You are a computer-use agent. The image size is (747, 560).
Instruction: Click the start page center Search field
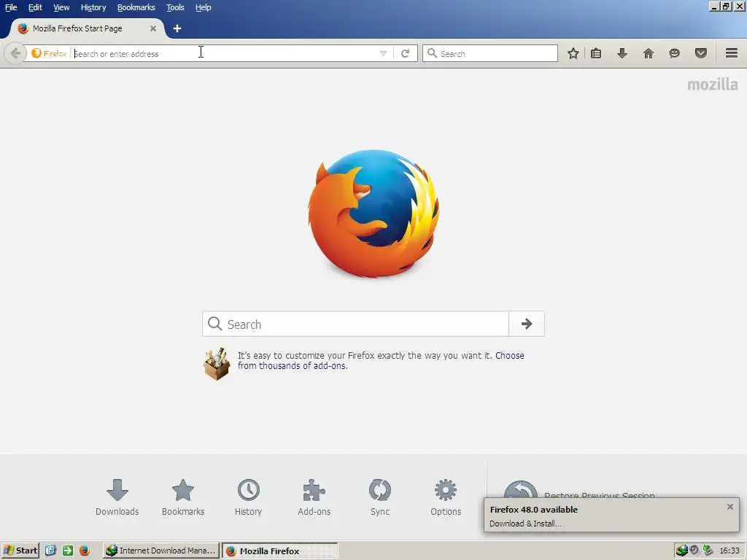click(355, 324)
